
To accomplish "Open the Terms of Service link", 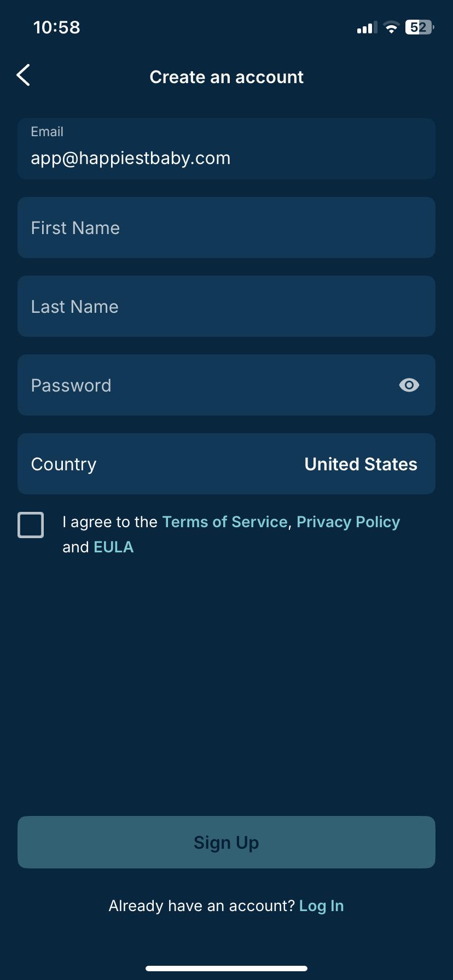I will [x=225, y=522].
